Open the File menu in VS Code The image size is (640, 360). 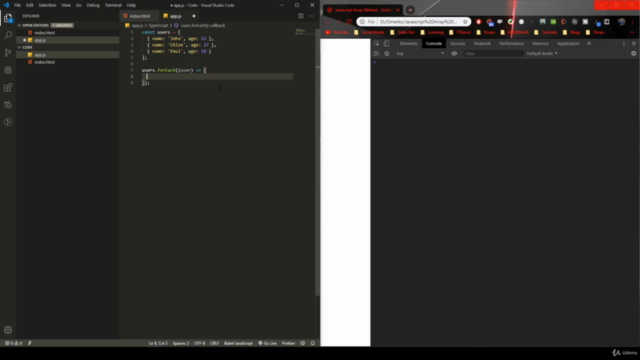coord(17,5)
